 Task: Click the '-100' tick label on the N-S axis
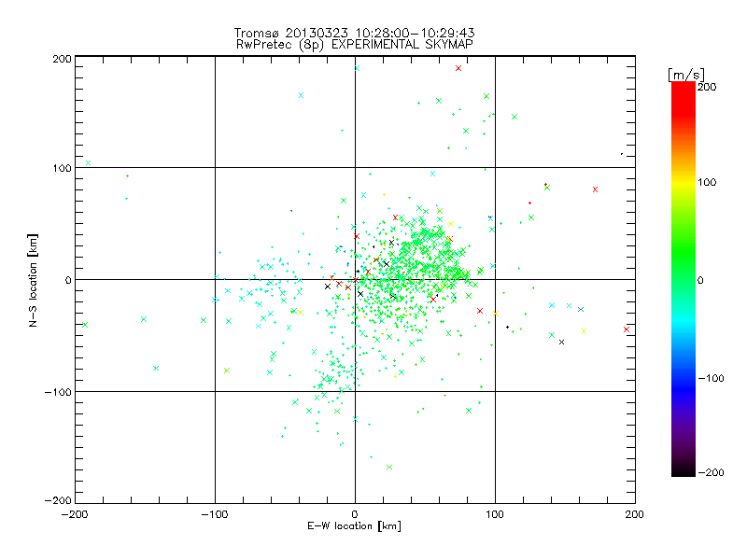[58, 392]
